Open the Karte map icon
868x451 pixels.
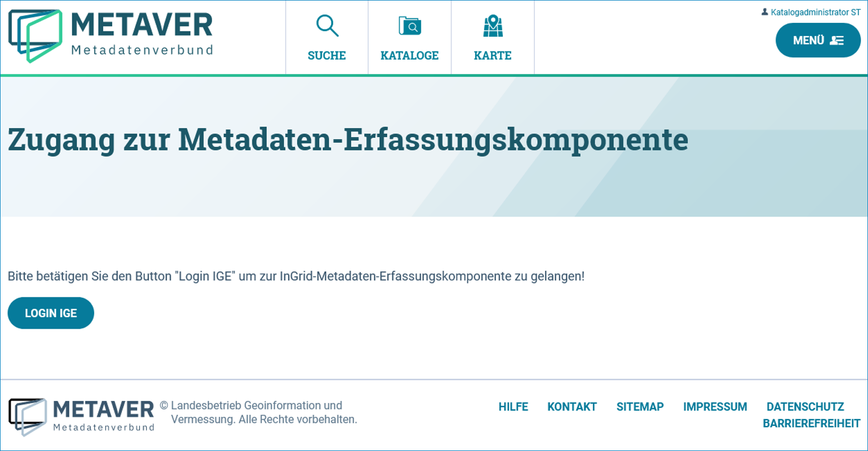coord(493,26)
